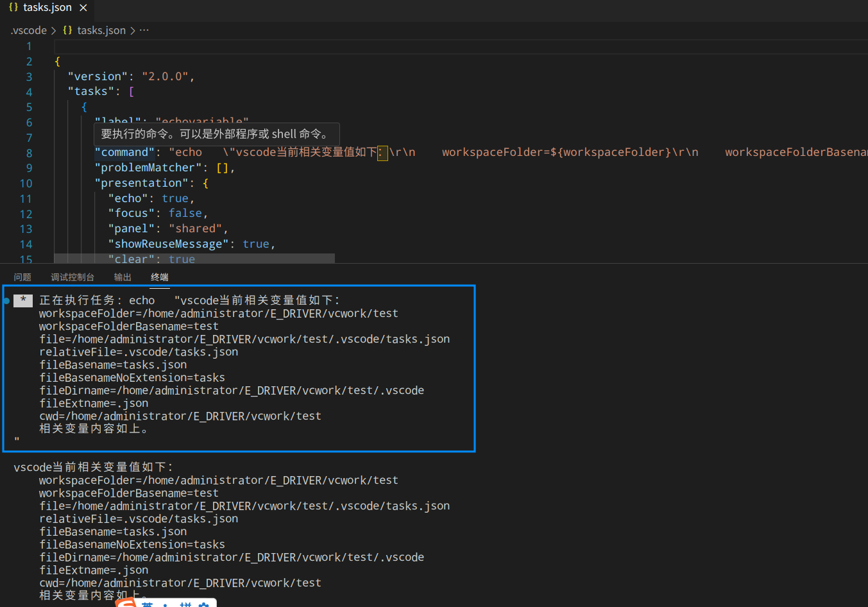Click line number 2 in the gutter
The height and width of the screenshot is (607, 868).
coord(29,62)
